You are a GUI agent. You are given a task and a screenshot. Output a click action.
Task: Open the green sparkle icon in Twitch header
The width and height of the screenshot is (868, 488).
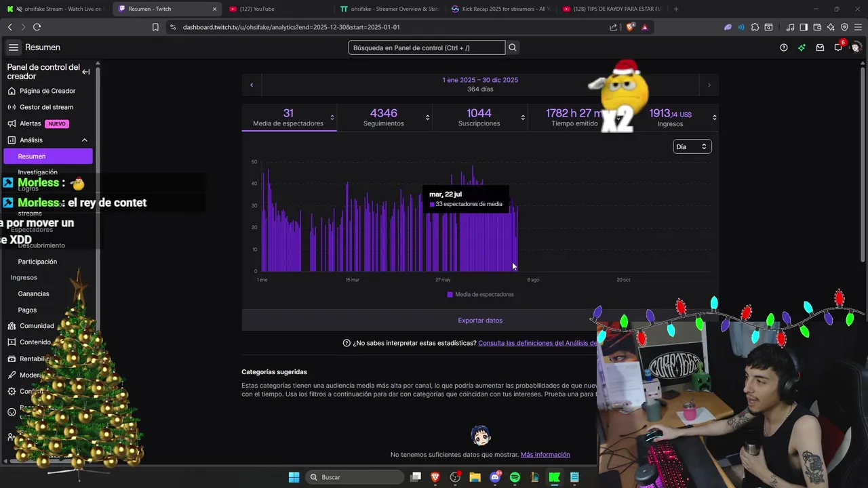[802, 47]
